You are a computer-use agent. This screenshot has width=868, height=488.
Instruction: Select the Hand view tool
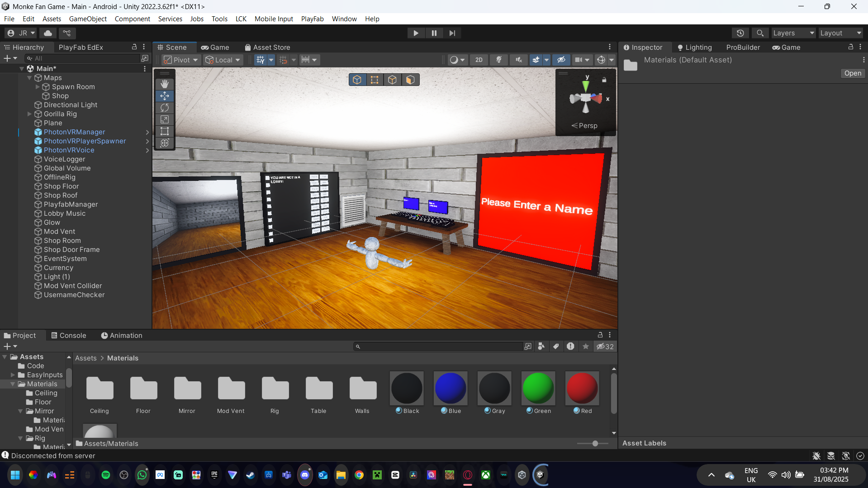pos(165,84)
